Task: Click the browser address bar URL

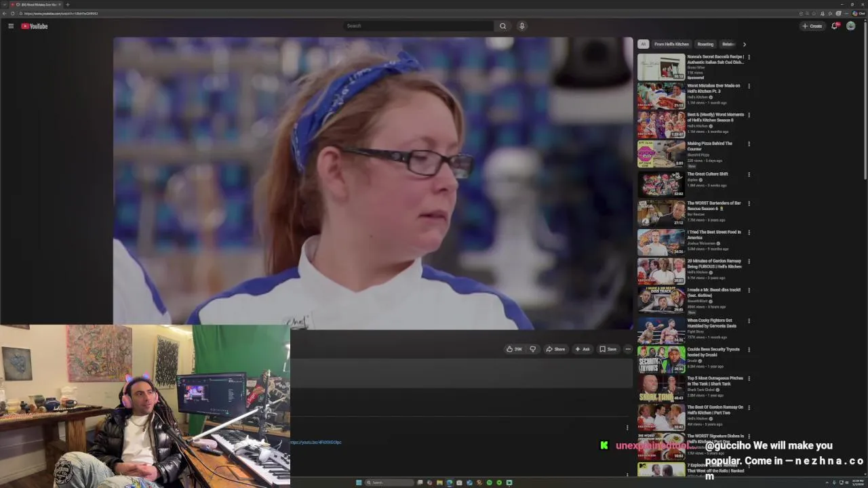Action: (61, 14)
